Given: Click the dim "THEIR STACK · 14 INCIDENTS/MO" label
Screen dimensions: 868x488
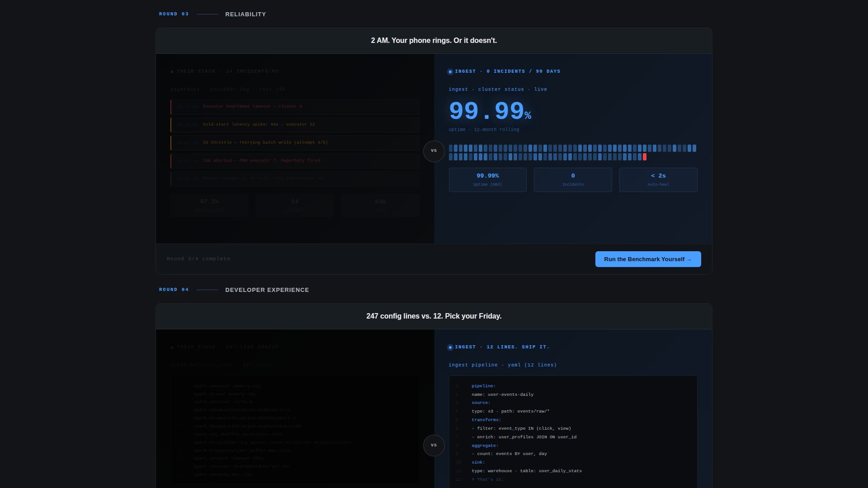Looking at the screenshot, I should click(x=227, y=71).
